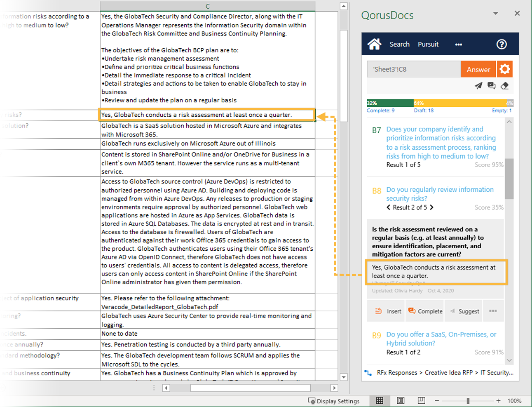Open the orange settings gear
The image size is (532, 407).
point(505,69)
